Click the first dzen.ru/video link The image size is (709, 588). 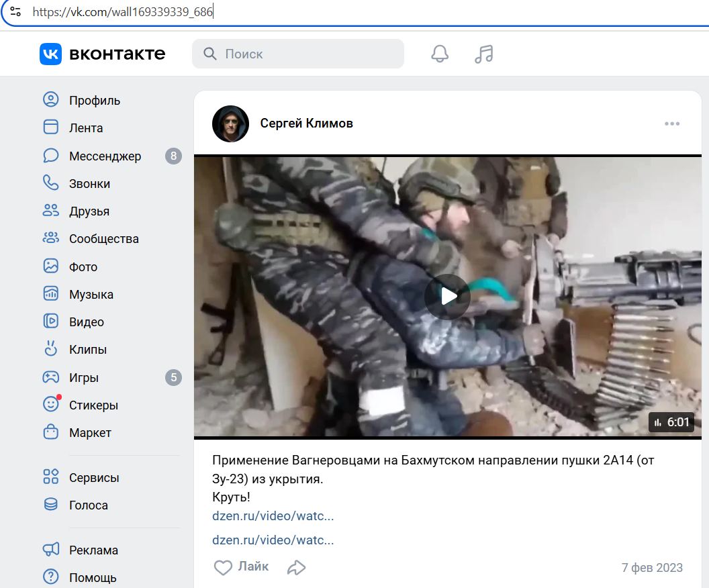(272, 516)
